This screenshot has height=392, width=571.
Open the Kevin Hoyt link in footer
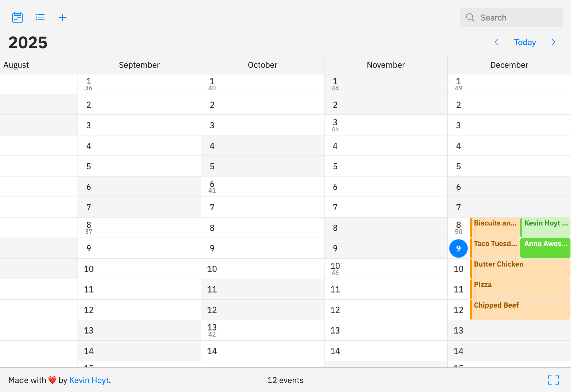tap(89, 380)
